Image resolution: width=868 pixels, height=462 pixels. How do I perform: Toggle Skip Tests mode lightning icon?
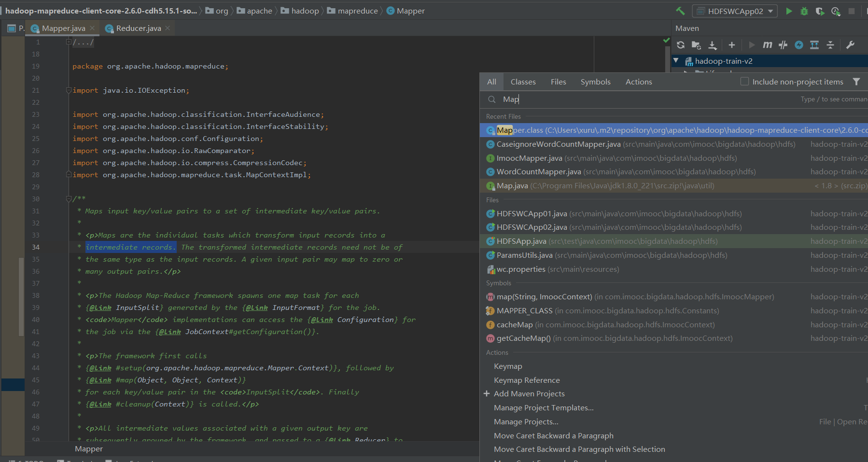[799, 45]
